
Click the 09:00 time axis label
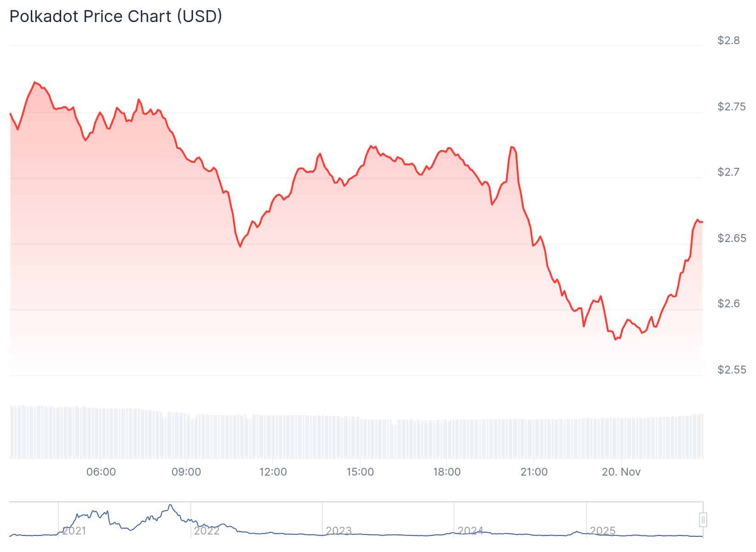pos(186,472)
